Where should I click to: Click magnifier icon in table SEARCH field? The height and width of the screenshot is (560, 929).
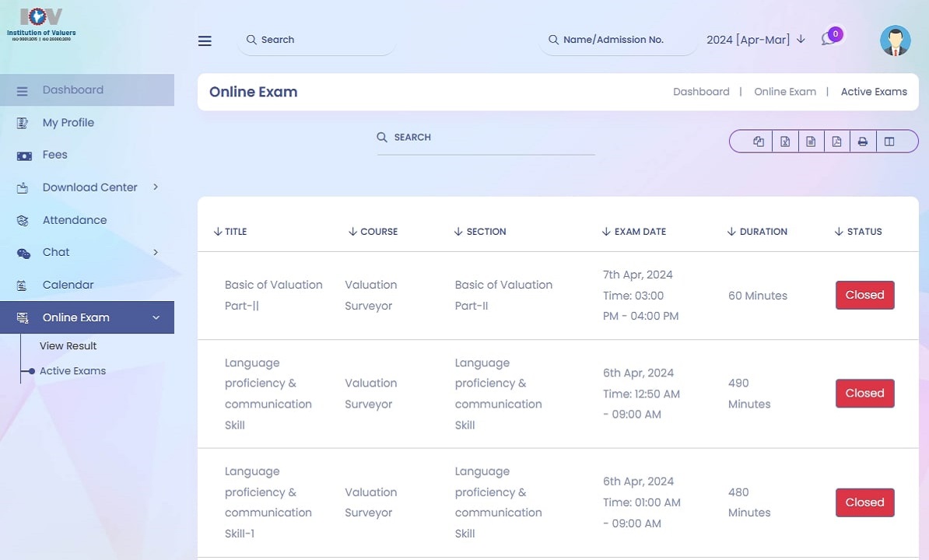coord(382,138)
